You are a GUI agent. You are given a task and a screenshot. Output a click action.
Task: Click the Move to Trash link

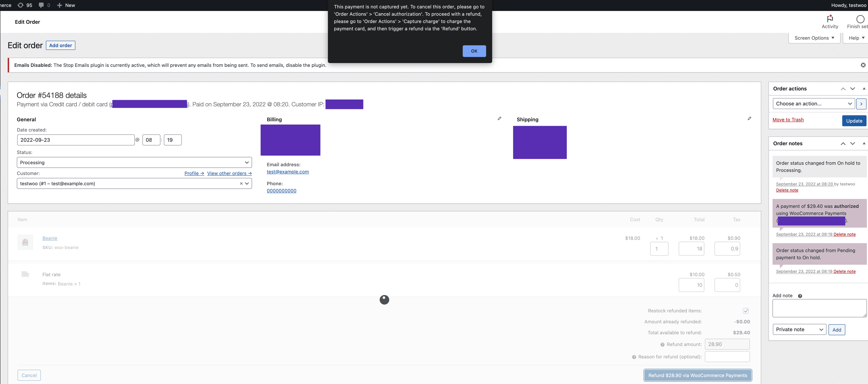788,119
